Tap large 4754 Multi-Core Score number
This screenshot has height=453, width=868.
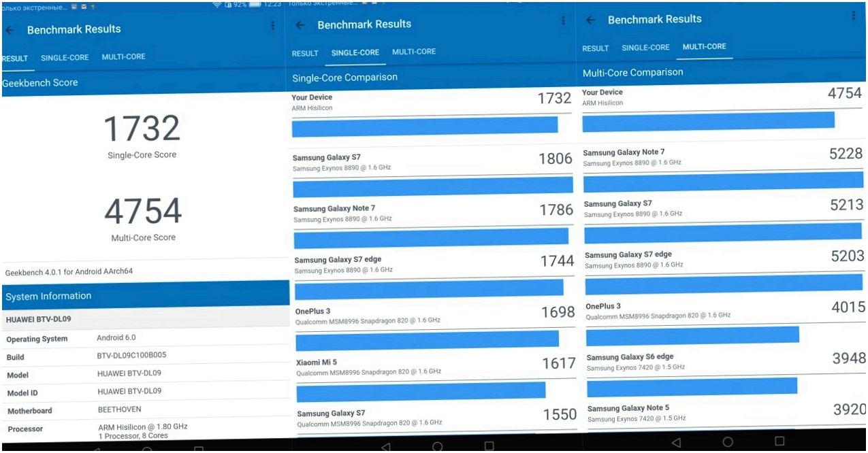click(143, 211)
